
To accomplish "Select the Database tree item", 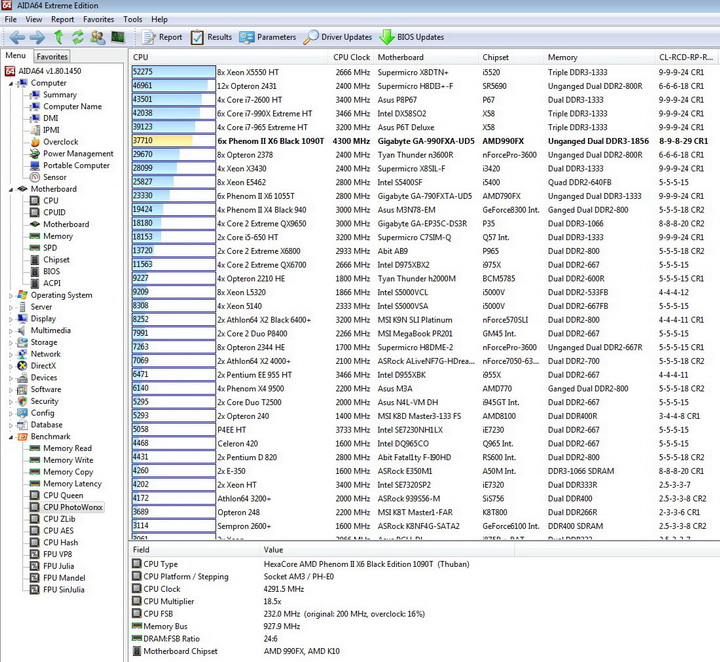I will pyautogui.click(x=46, y=425).
